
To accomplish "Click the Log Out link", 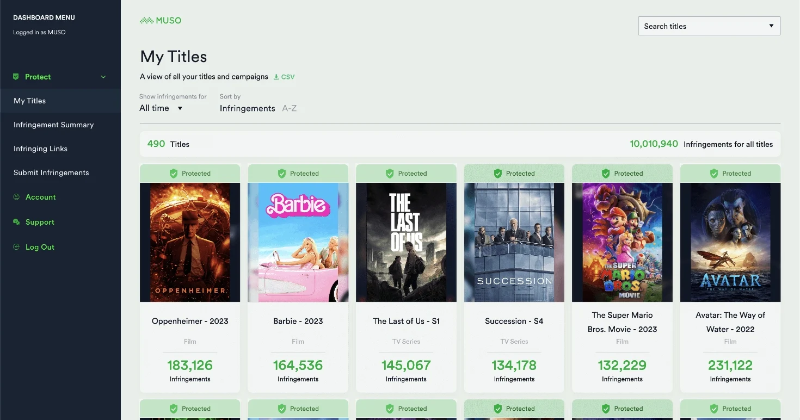I will pos(40,247).
